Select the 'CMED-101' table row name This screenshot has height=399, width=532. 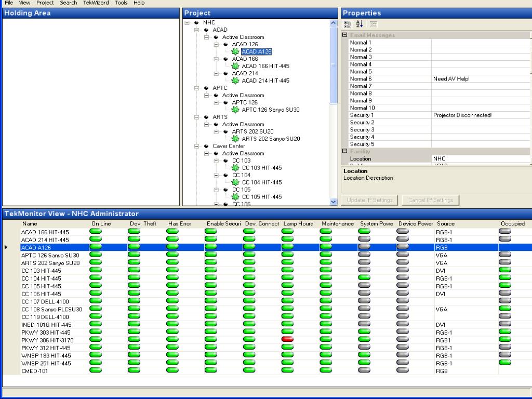click(x=35, y=371)
